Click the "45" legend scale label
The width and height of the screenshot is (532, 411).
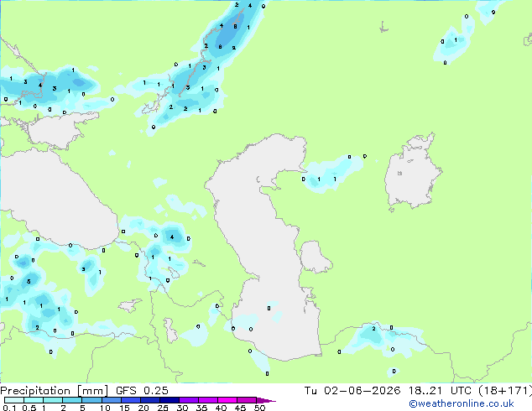240,408
